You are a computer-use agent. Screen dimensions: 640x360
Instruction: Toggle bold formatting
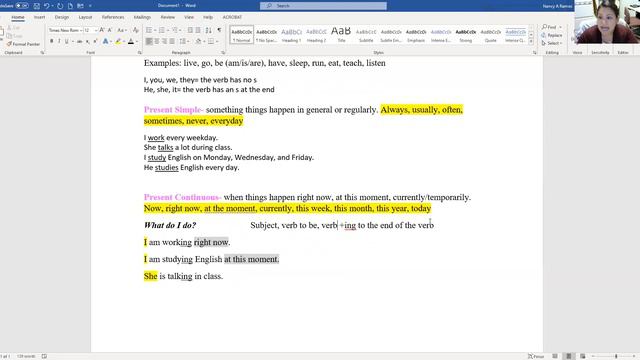51,41
